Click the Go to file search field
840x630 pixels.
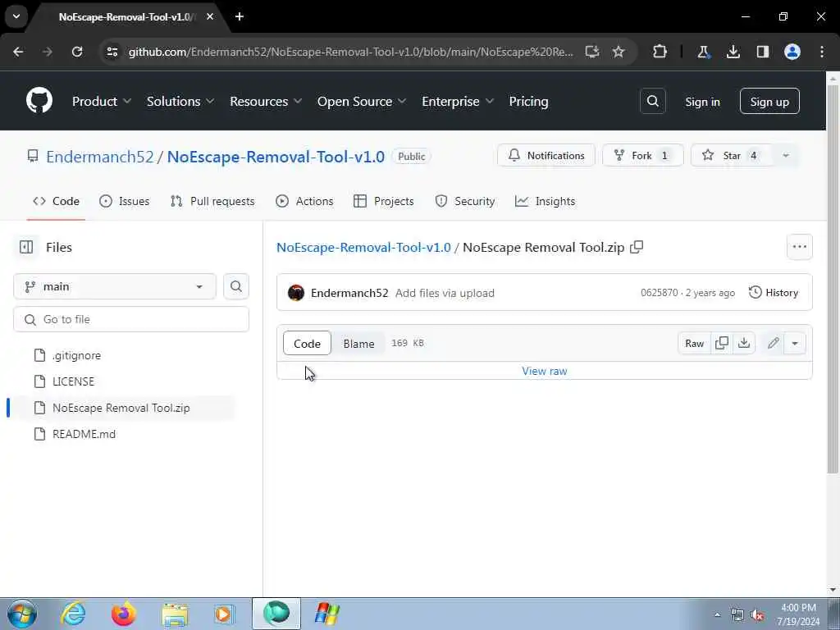[x=131, y=319]
